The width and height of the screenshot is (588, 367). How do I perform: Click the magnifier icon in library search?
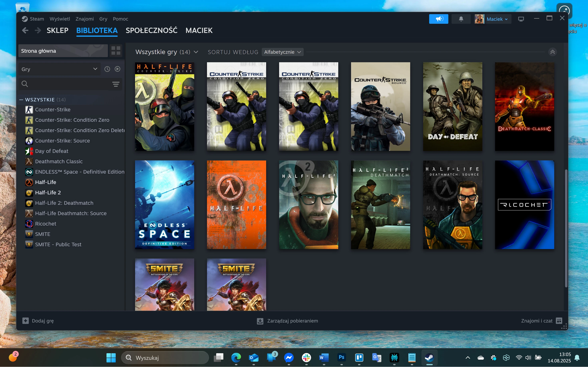[25, 84]
